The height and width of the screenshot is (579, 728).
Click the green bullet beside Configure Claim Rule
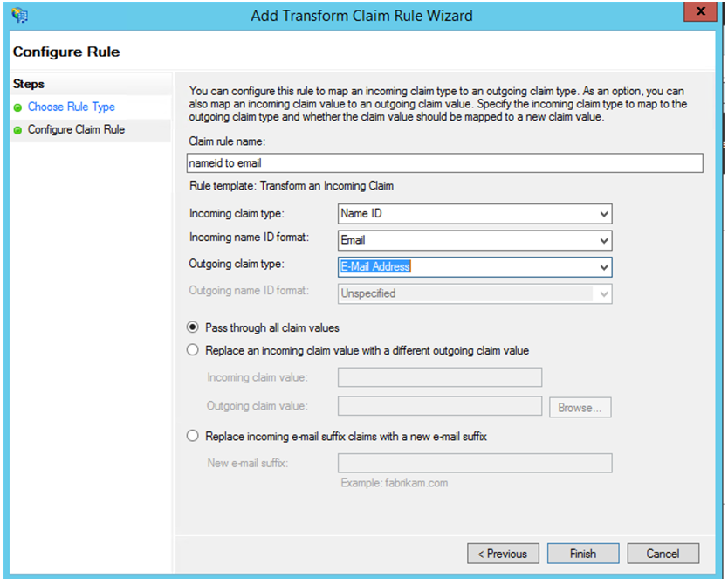click(x=17, y=130)
